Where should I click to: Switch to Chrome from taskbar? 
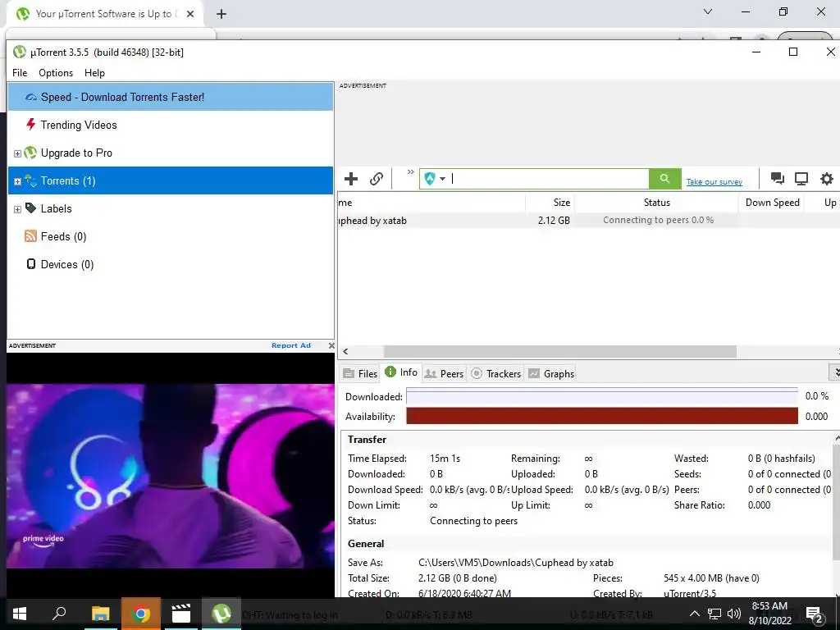pos(141,614)
